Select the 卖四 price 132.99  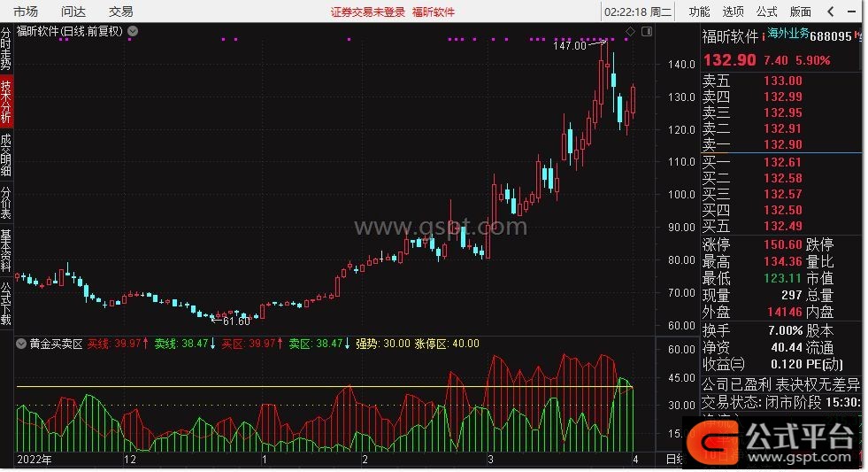783,97
